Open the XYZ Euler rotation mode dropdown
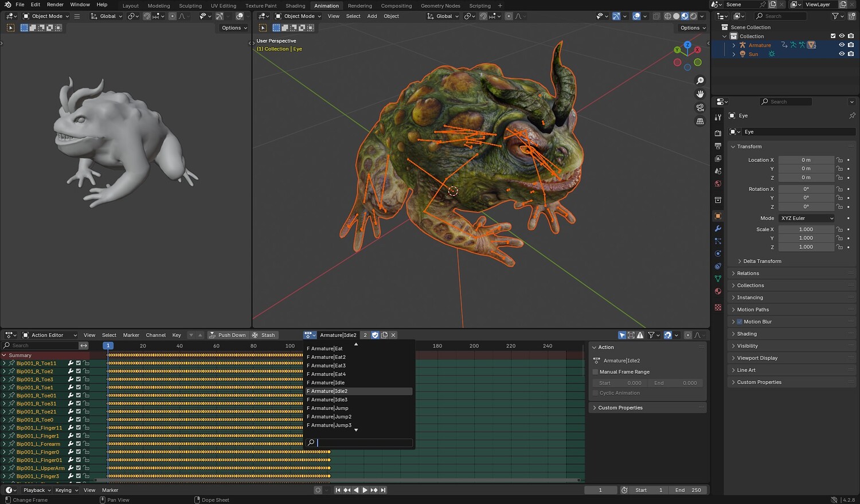The width and height of the screenshot is (860, 504). (807, 218)
